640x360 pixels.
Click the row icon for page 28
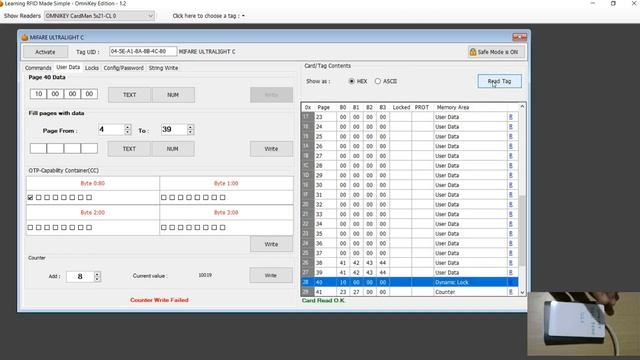click(511, 166)
